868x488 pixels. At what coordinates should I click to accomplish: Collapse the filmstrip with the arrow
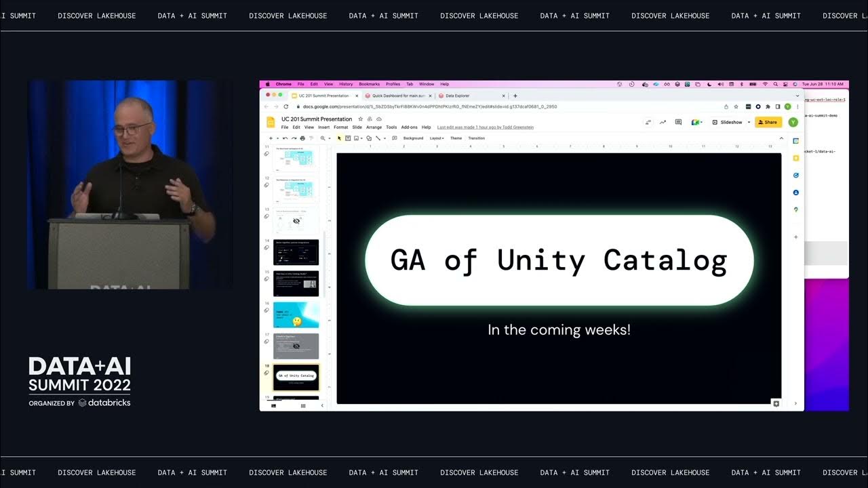[322, 405]
